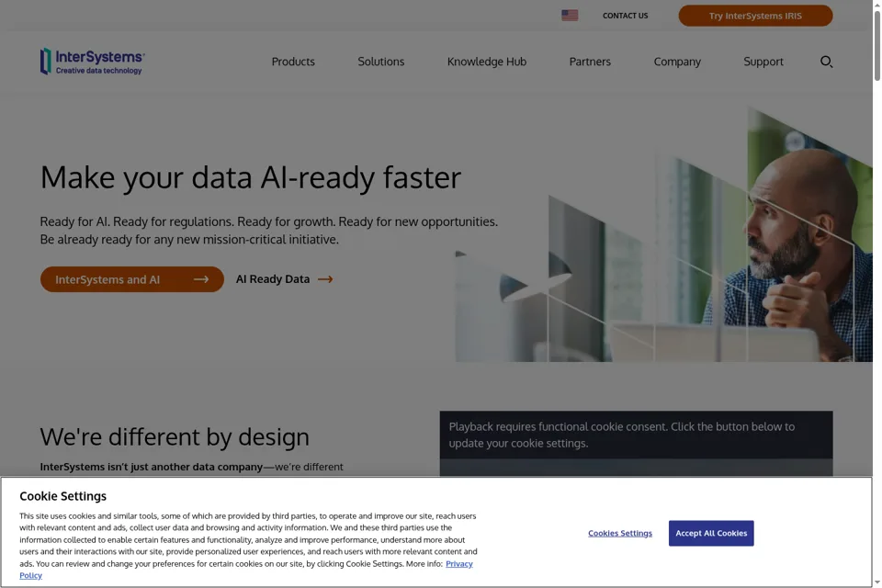Click the 'Cookie Settings' banner title
Viewport: 882px width, 588px height.
click(63, 496)
